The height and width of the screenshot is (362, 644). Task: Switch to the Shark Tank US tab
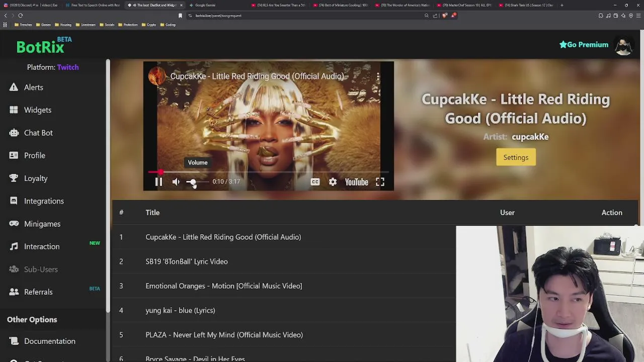(x=527, y=5)
